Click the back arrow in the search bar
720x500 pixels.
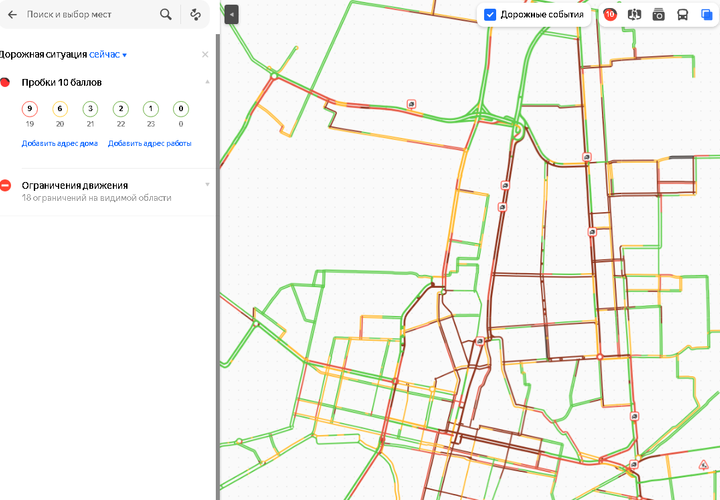[x=12, y=15]
